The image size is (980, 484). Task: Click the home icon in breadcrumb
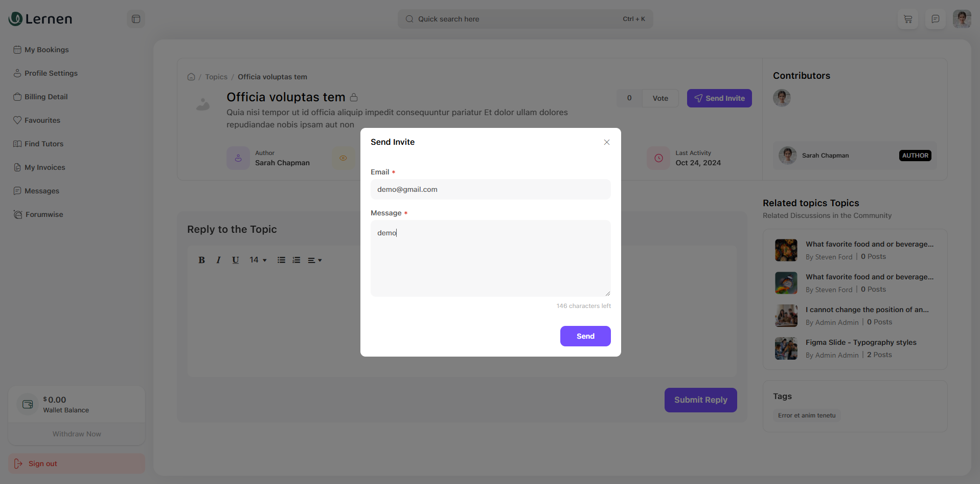191,77
